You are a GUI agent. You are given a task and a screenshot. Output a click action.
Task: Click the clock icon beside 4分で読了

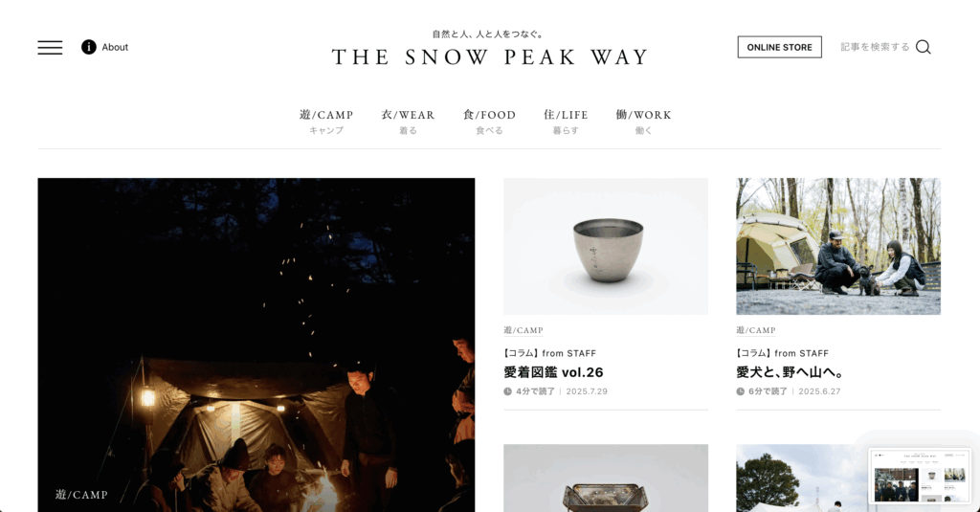tap(507, 391)
